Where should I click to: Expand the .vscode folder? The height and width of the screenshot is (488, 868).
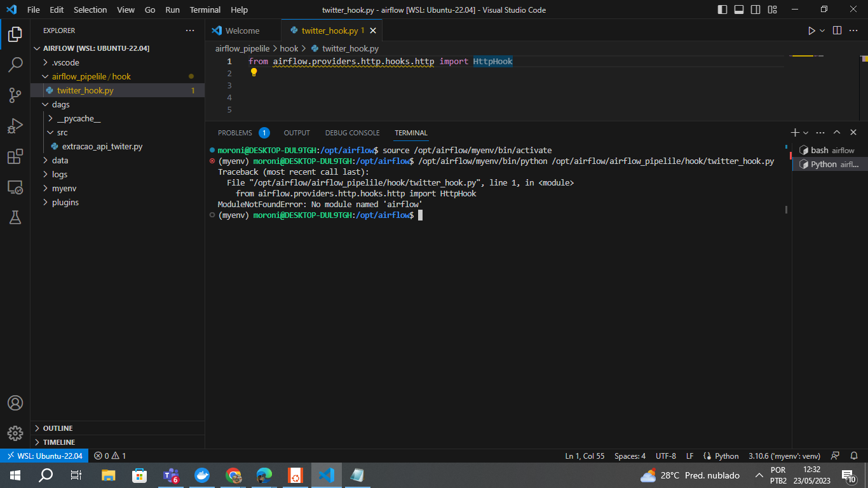pos(118,62)
